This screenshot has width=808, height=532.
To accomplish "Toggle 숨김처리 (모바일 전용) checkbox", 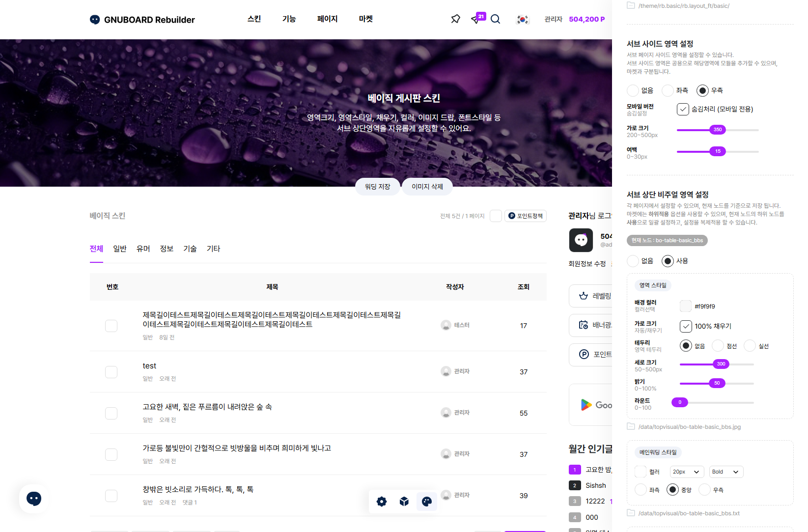I will point(683,109).
